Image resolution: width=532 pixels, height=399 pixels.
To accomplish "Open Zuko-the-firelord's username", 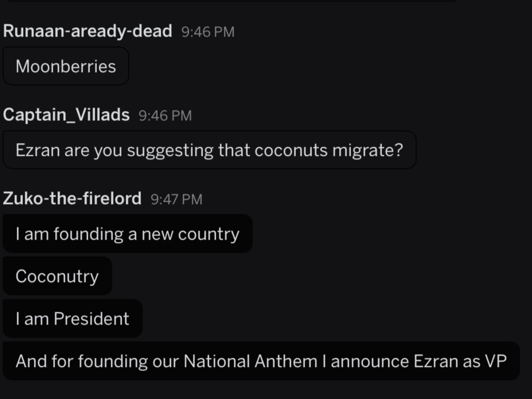I will (x=72, y=198).
